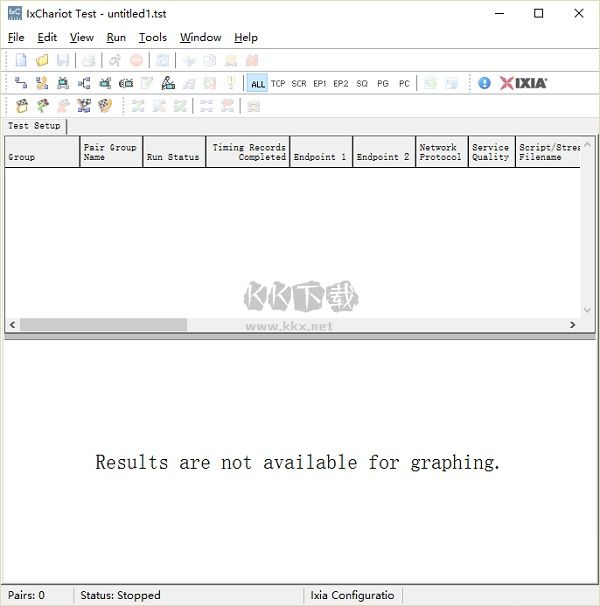Click the Run Status column header
Image resolution: width=600 pixels, height=606 pixels.
174,152
